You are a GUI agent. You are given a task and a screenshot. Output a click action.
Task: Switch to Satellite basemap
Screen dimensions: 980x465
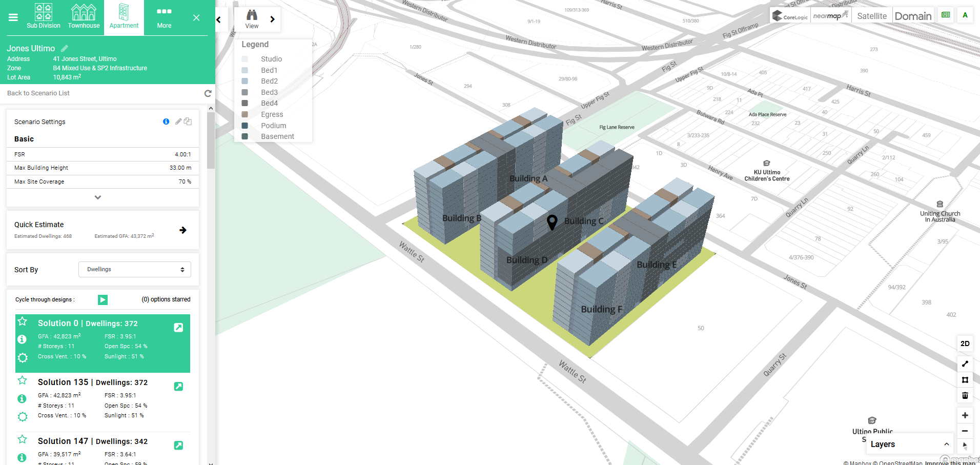872,16
